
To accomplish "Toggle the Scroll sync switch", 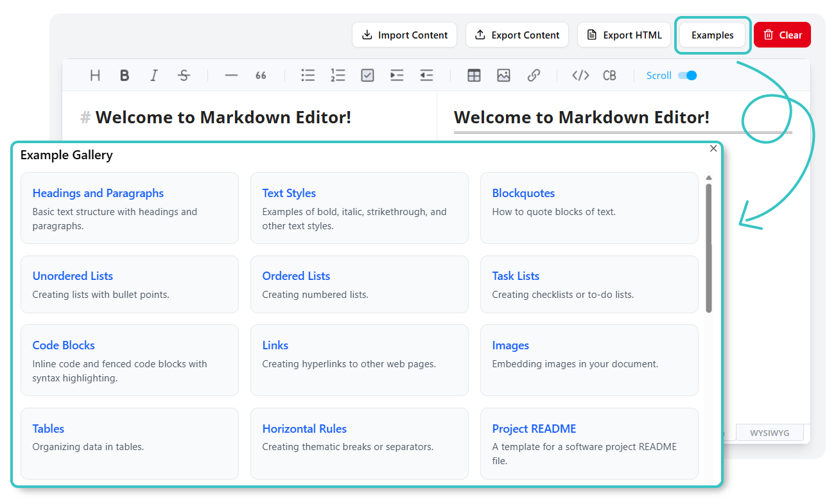I will click(687, 75).
